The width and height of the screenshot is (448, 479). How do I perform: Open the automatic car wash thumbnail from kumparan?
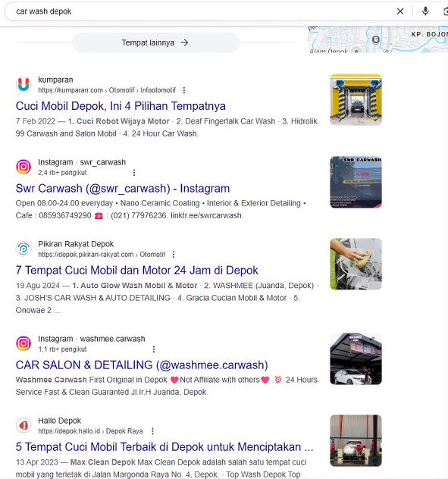(356, 99)
